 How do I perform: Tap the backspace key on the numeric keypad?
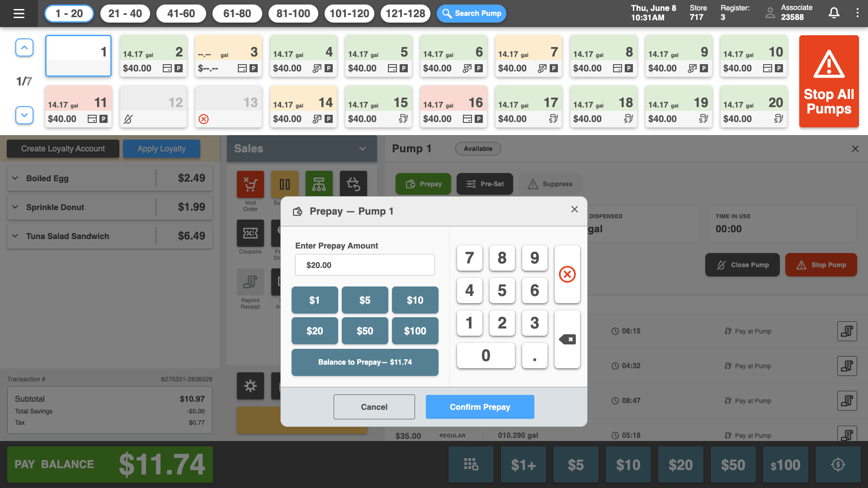[567, 339]
